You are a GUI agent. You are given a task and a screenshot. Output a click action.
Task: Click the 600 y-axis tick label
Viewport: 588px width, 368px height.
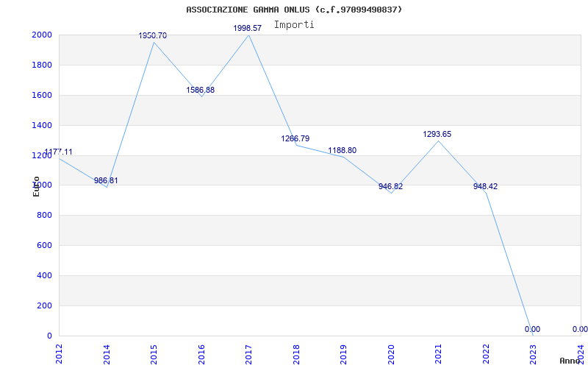coord(44,245)
